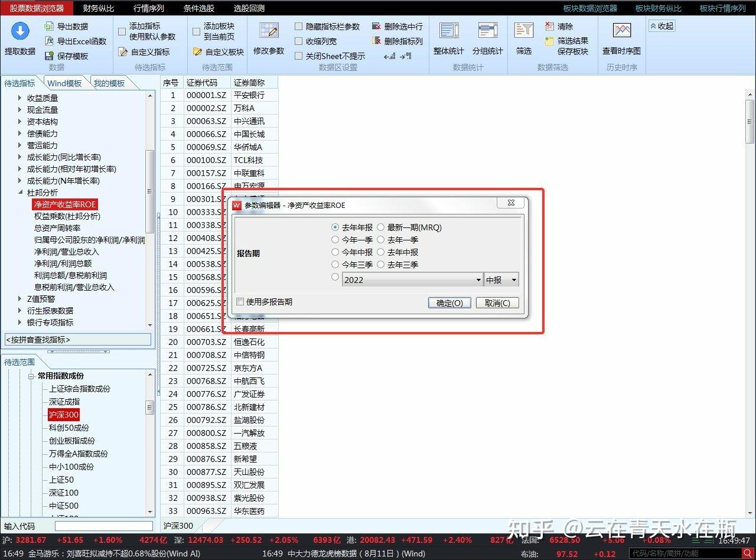Switch to 选股回测 tab

pos(249,8)
